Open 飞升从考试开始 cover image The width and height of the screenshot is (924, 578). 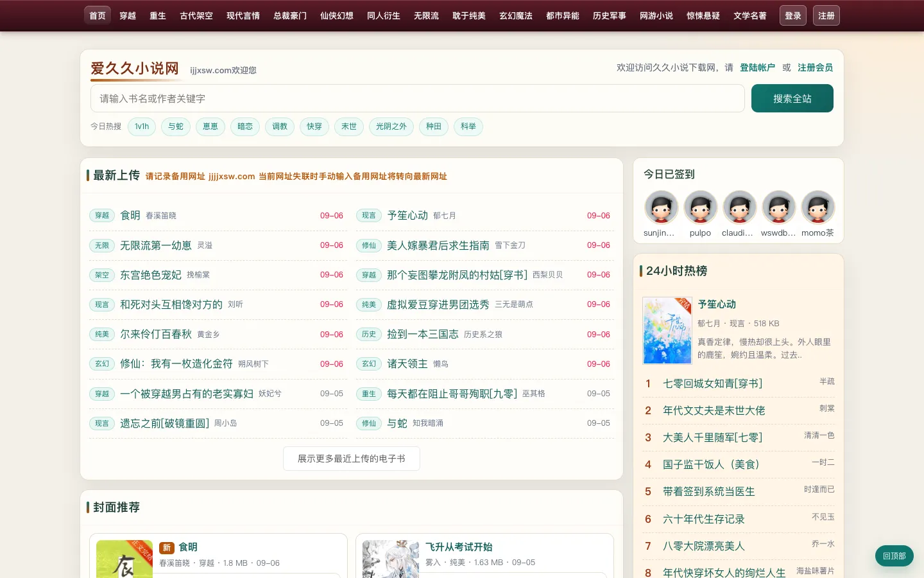pyautogui.click(x=391, y=559)
